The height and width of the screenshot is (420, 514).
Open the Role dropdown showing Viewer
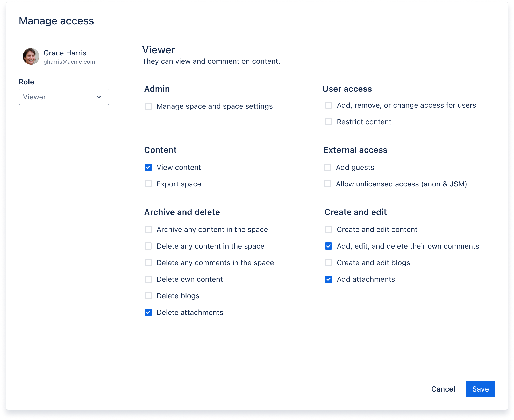(x=64, y=97)
